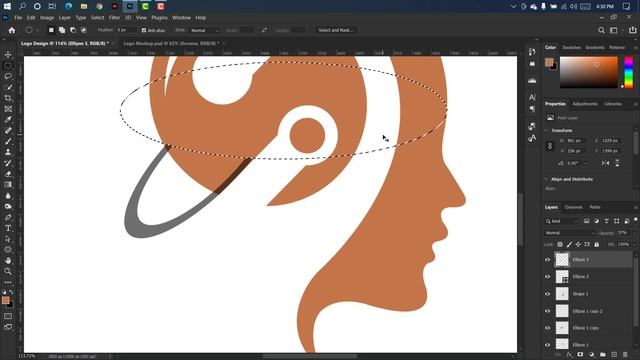
Task: Select the Eyedropper tool
Action: point(8,120)
